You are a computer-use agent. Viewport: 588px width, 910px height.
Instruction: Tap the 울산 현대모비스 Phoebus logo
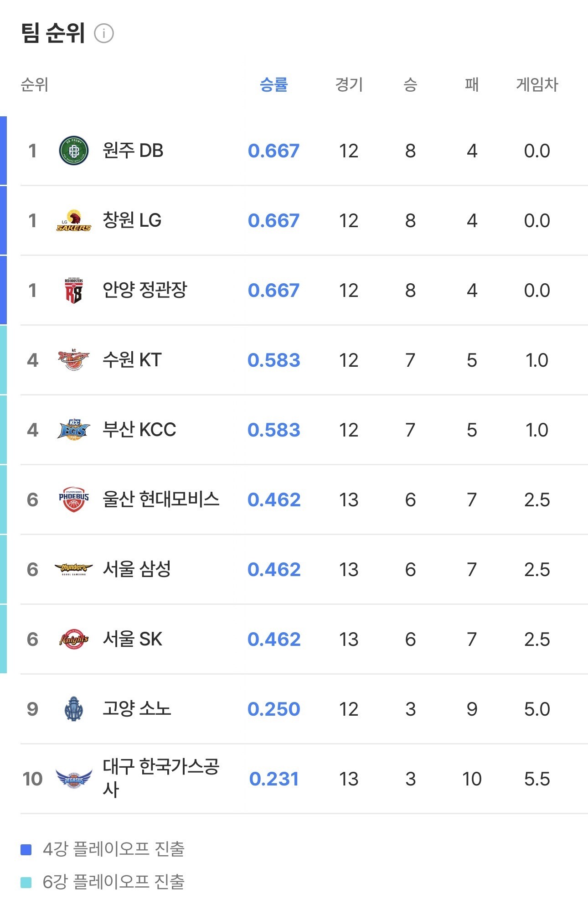[x=74, y=499]
